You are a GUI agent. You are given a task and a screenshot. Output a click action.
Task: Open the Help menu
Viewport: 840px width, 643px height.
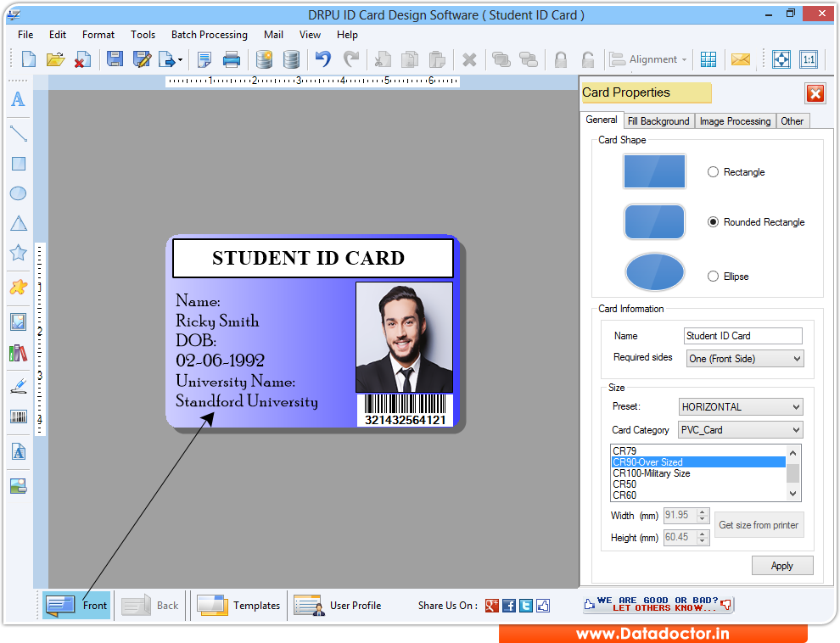click(347, 34)
